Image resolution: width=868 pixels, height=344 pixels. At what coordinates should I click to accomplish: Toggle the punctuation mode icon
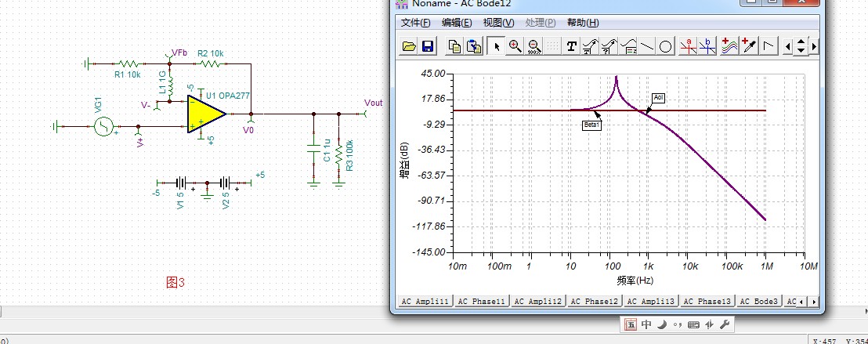(x=677, y=325)
